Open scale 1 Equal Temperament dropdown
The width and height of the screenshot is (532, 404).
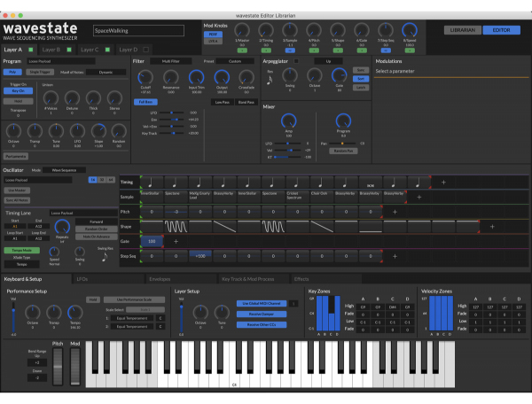132,318
